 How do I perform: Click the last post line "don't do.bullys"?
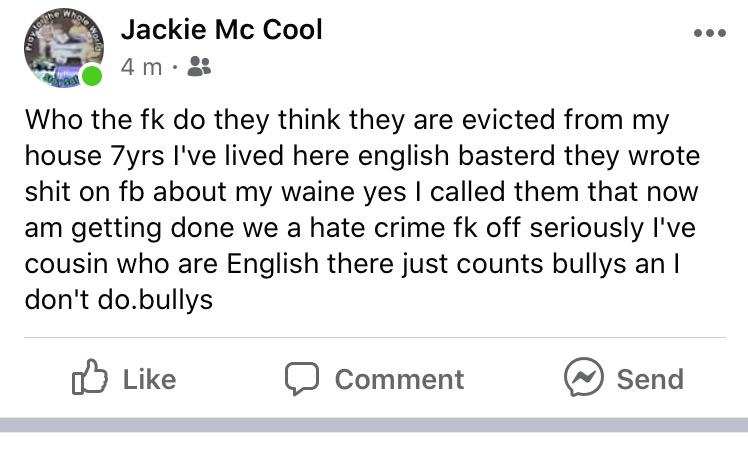click(x=118, y=300)
